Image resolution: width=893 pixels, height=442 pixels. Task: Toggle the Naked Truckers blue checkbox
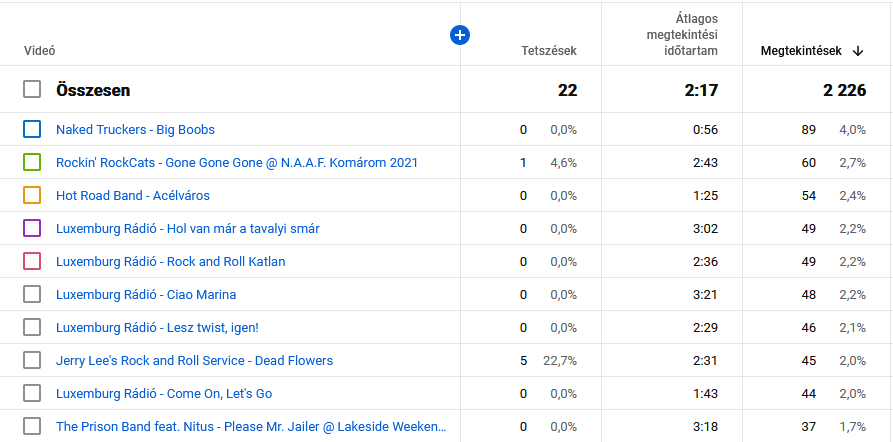click(32, 129)
